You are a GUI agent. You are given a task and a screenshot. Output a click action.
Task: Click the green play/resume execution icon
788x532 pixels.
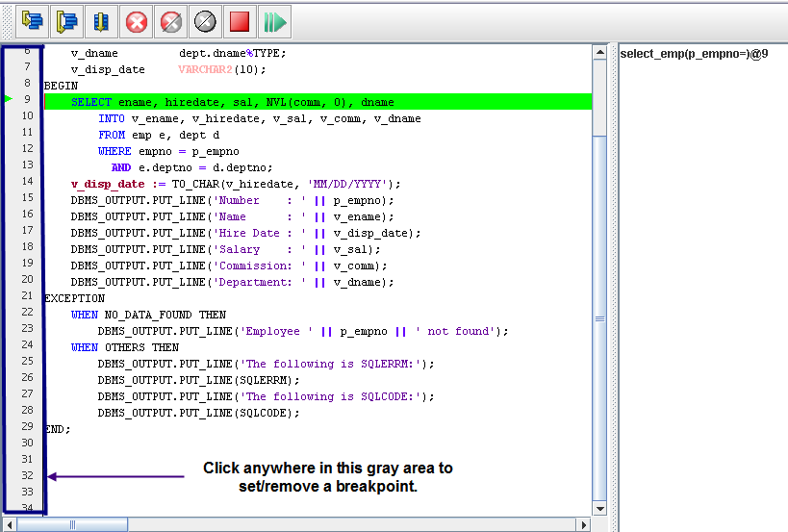[x=275, y=20]
